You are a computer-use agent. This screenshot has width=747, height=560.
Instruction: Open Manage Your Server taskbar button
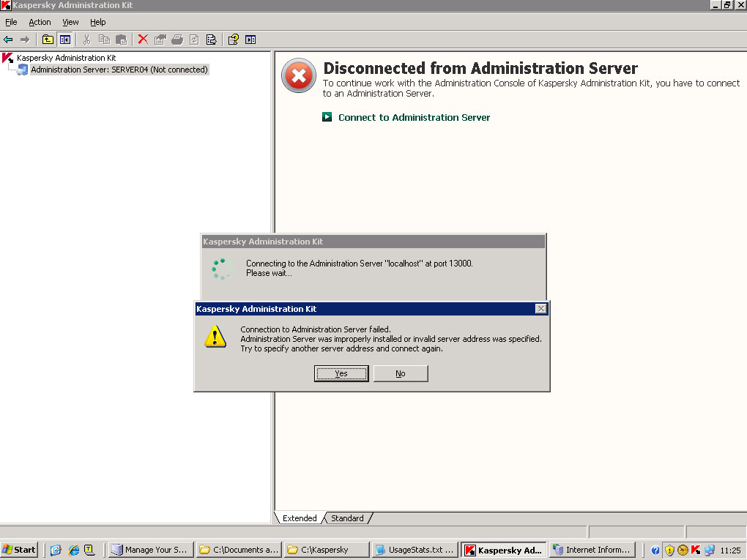(x=151, y=550)
